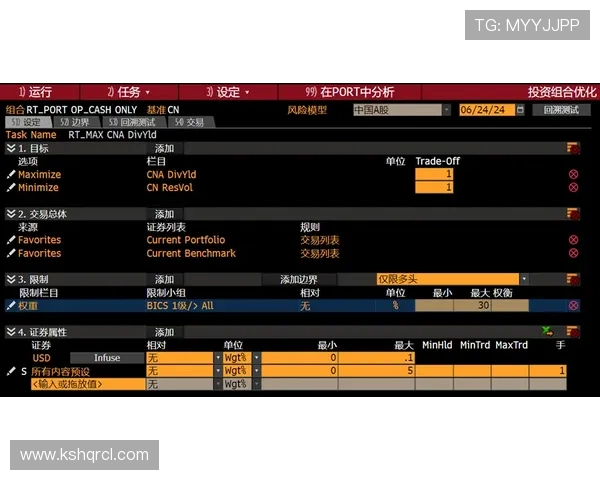Open the calendar date picker icon
The height and width of the screenshot is (480, 600).
coord(520,110)
